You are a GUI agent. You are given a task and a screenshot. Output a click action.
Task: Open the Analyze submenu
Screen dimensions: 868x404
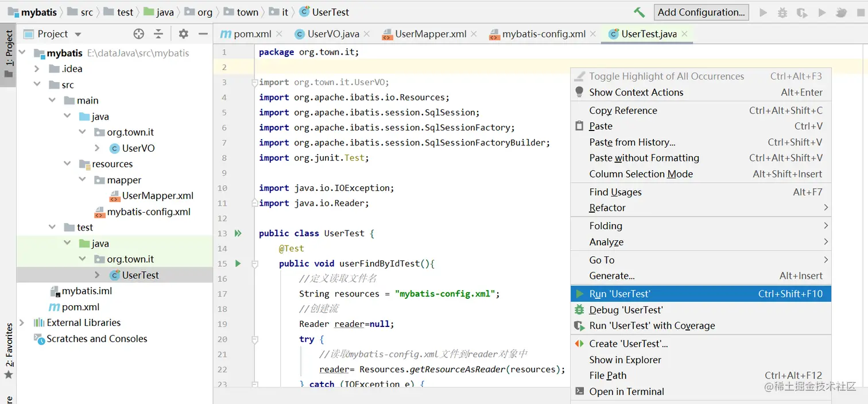(701, 242)
